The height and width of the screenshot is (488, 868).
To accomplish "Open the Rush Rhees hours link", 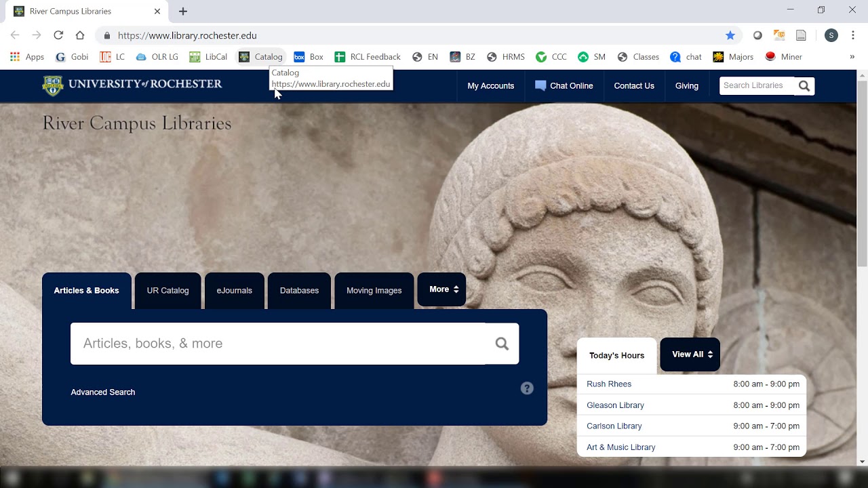I will (609, 384).
